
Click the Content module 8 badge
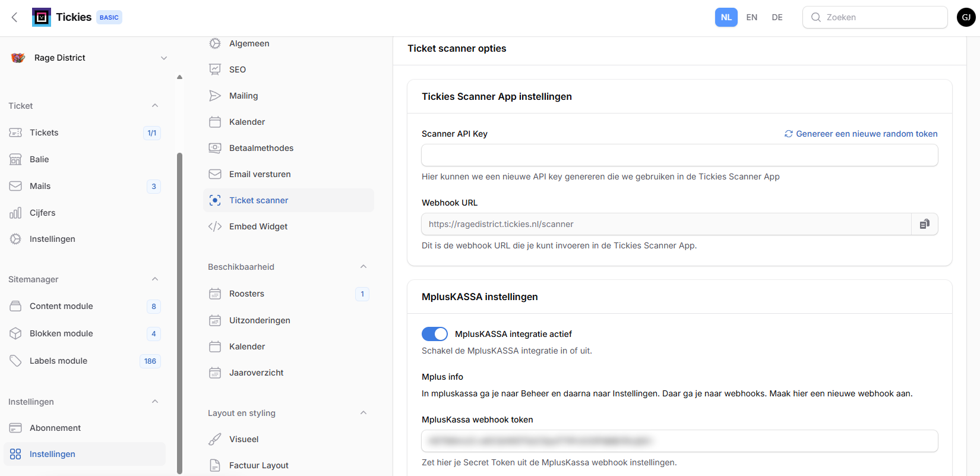click(x=154, y=307)
